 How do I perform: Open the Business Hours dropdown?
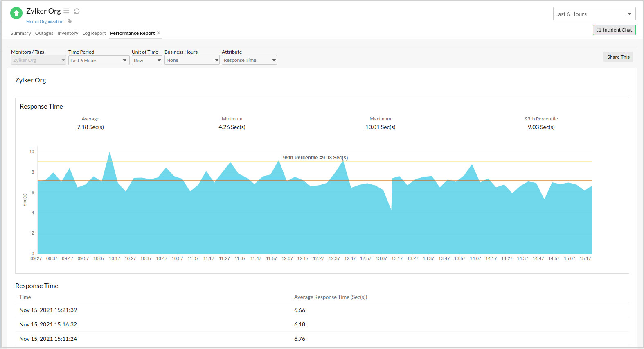pos(192,60)
